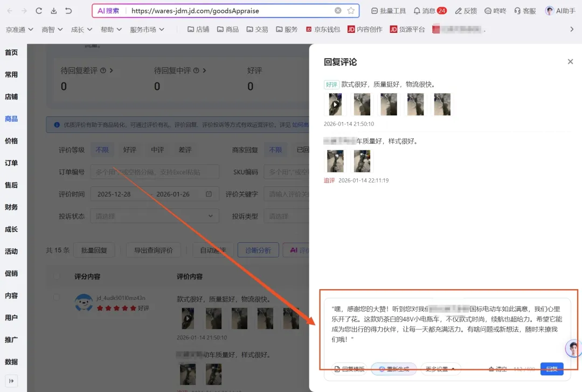This screenshot has width=582, height=392.
Task: Click the 服务 shortcut in bookmark bar
Action: (287, 29)
